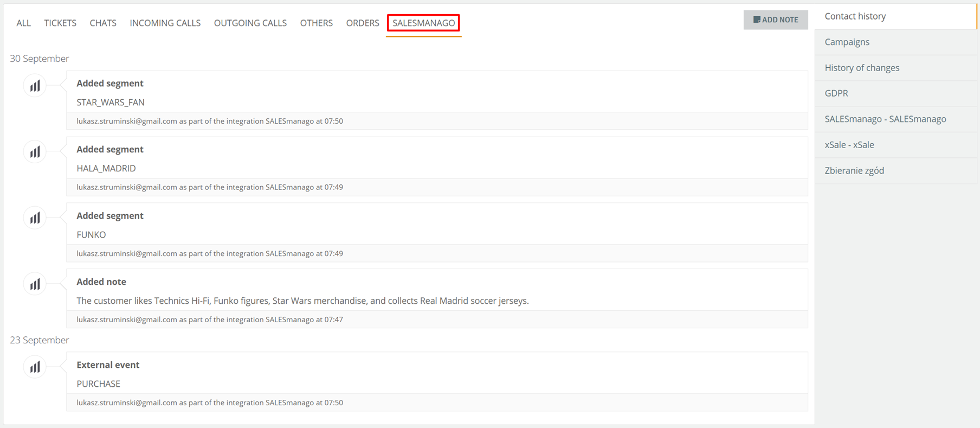This screenshot has width=980, height=428.
Task: Click the chart icon beside PURCHASE external event
Action: click(35, 368)
